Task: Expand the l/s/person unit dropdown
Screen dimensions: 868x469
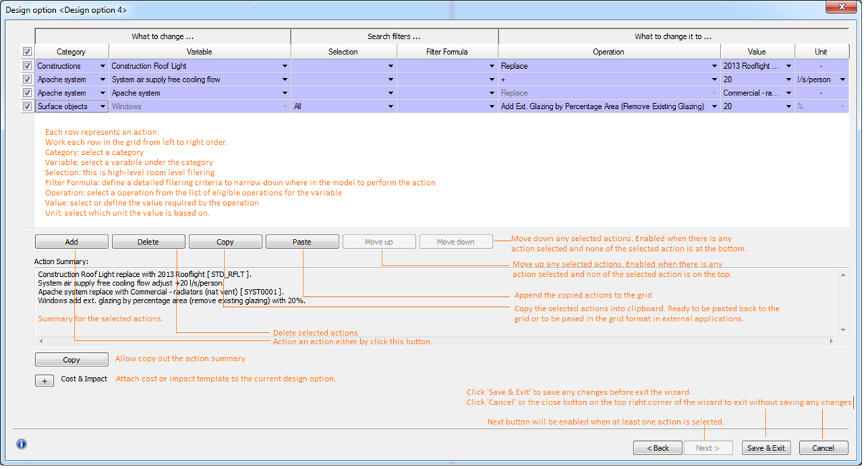Action: (x=842, y=80)
